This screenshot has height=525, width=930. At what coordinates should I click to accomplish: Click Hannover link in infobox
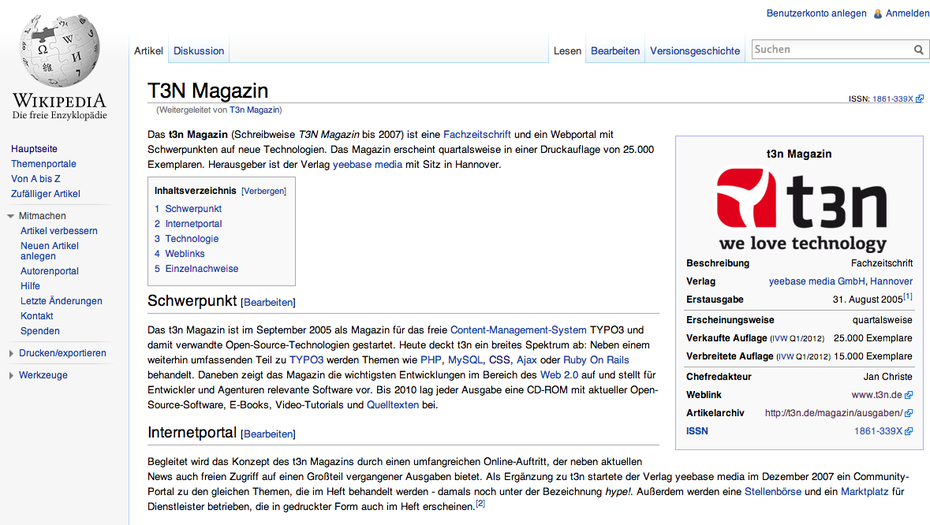(x=891, y=282)
